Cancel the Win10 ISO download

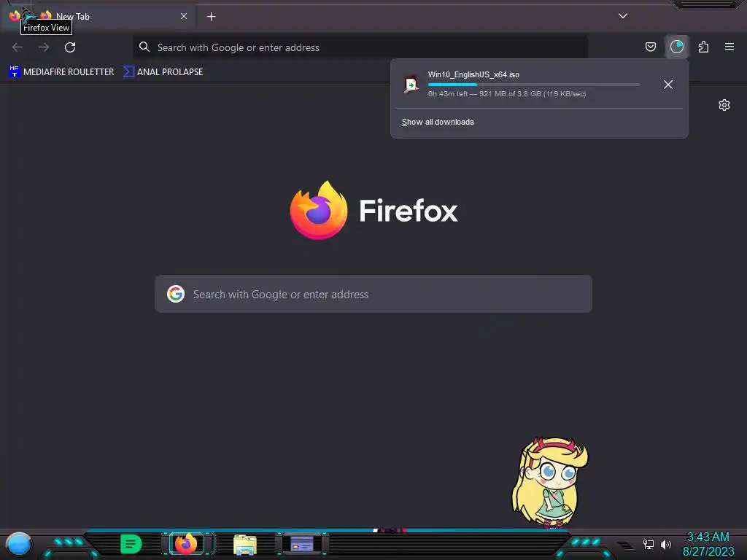(668, 85)
